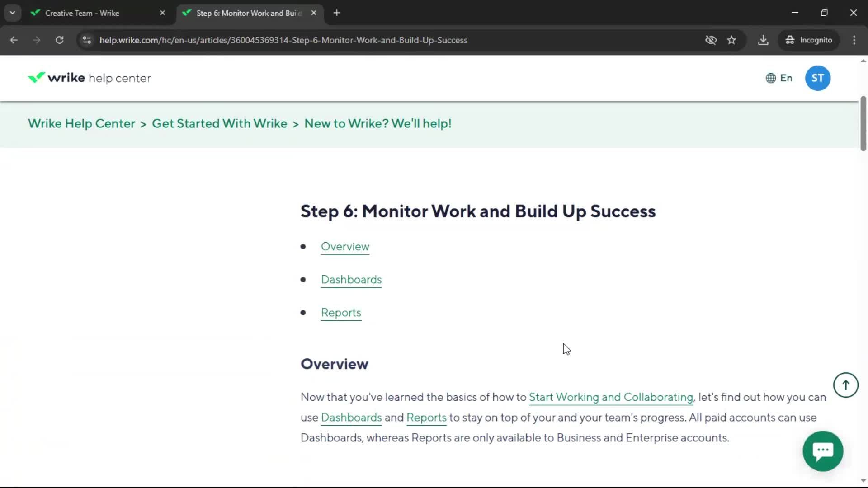The height and width of the screenshot is (488, 868).
Task: View site information icon in address bar
Action: coord(87,40)
